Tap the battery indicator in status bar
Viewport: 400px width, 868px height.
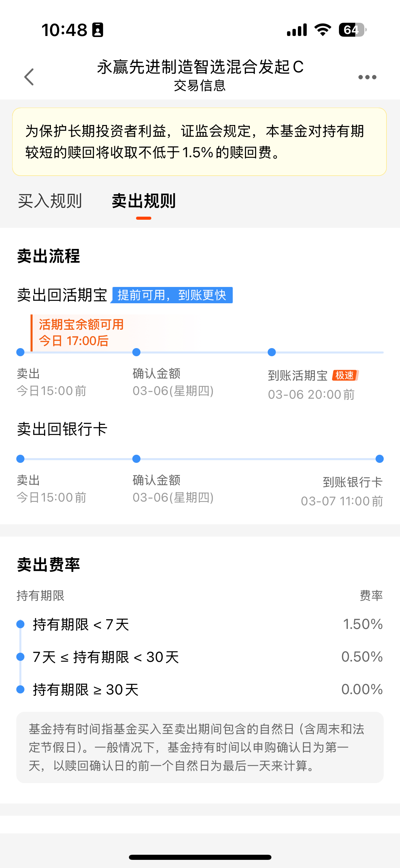pos(353,30)
